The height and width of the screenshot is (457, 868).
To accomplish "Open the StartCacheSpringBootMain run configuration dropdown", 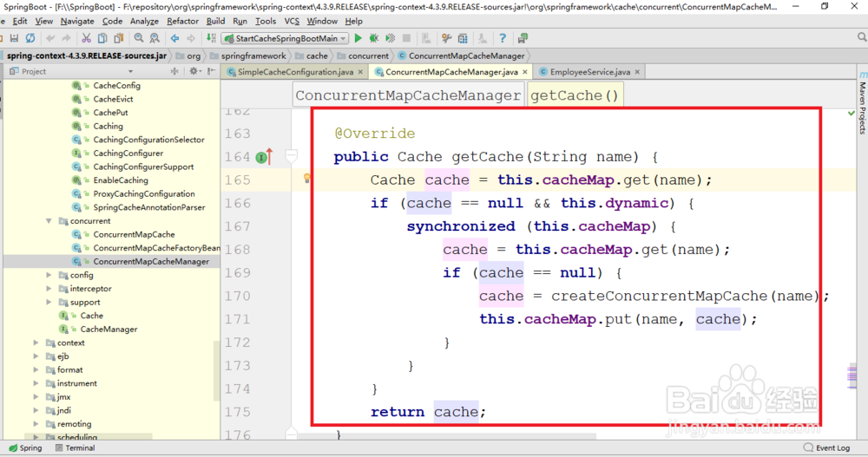I will pyautogui.click(x=285, y=38).
